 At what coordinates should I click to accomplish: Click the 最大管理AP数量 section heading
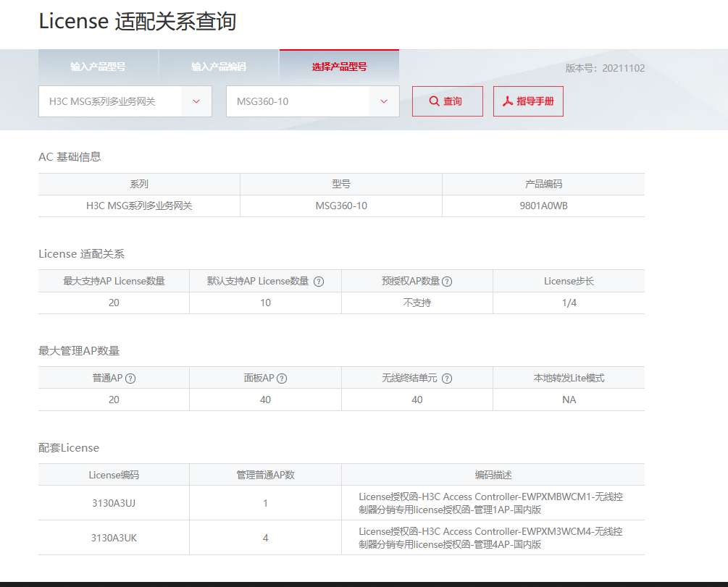[79, 351]
